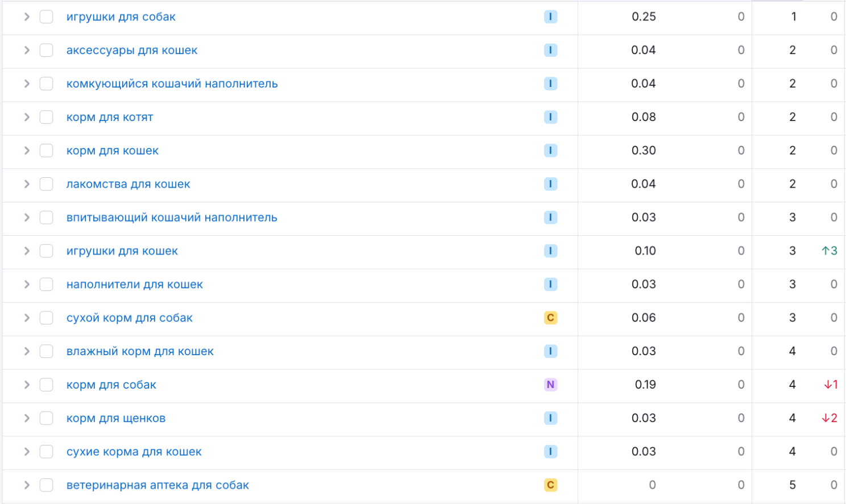Click position 5 in ветеринарная аптека row
Image resolution: width=846 pixels, height=504 pixels.
coord(793,485)
